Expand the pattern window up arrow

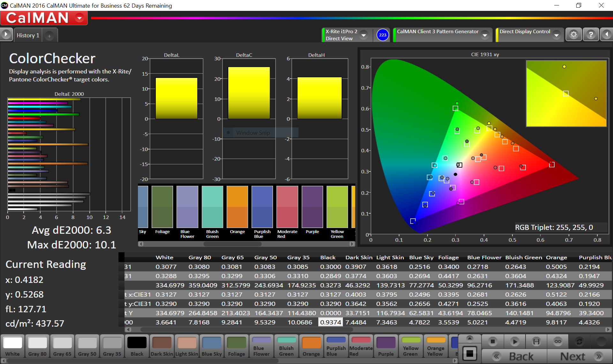[469, 338]
